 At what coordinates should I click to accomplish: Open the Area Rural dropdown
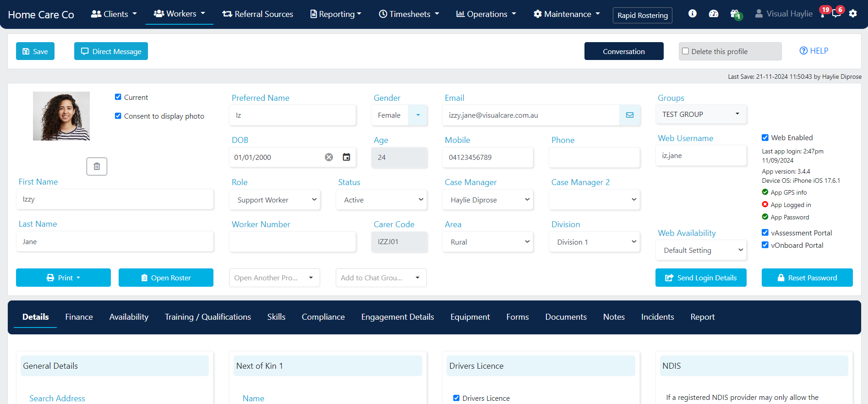pyautogui.click(x=488, y=242)
